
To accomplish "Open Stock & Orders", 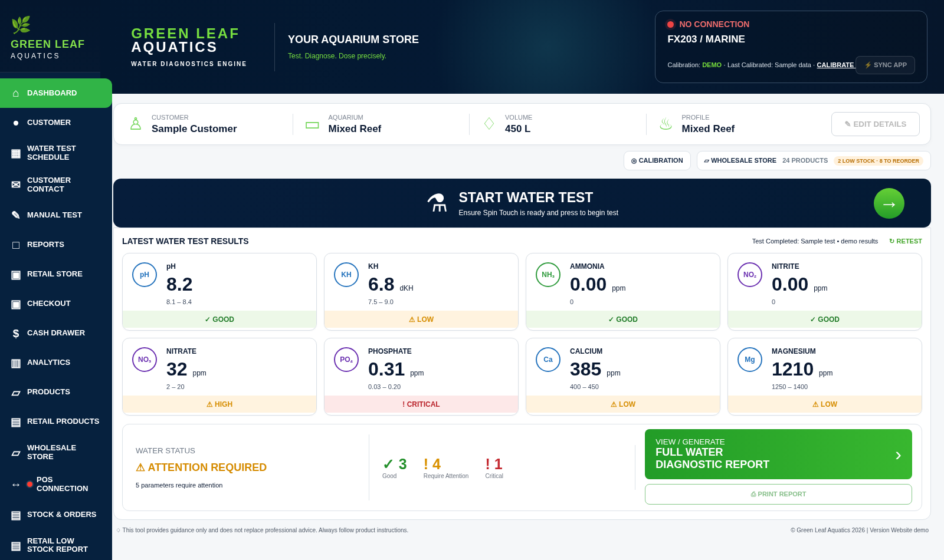I will [x=56, y=515].
